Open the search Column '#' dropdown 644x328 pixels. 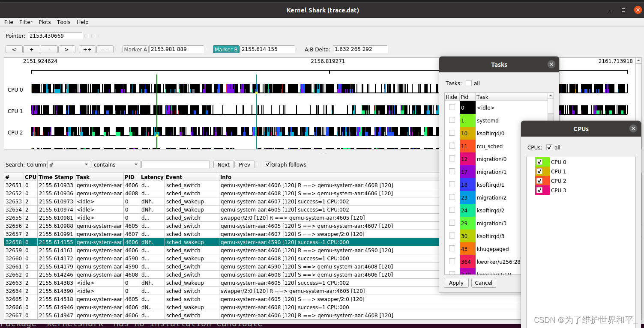(69, 164)
